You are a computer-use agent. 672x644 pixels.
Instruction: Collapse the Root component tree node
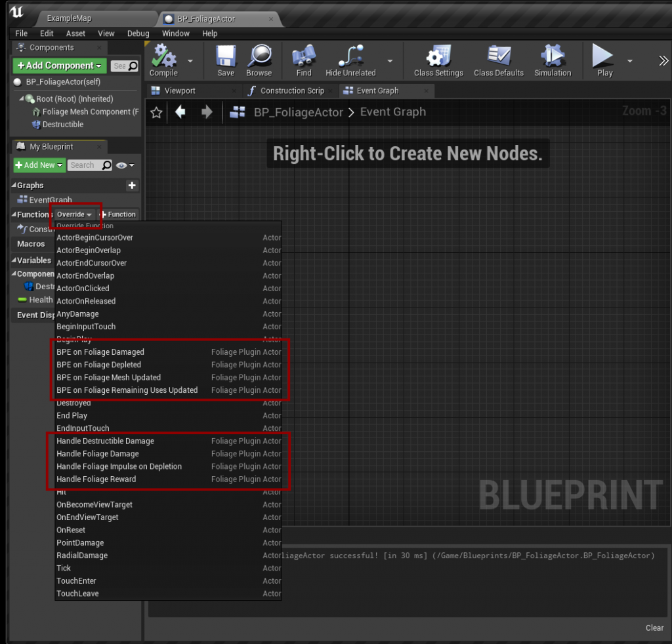pyautogui.click(x=22, y=98)
